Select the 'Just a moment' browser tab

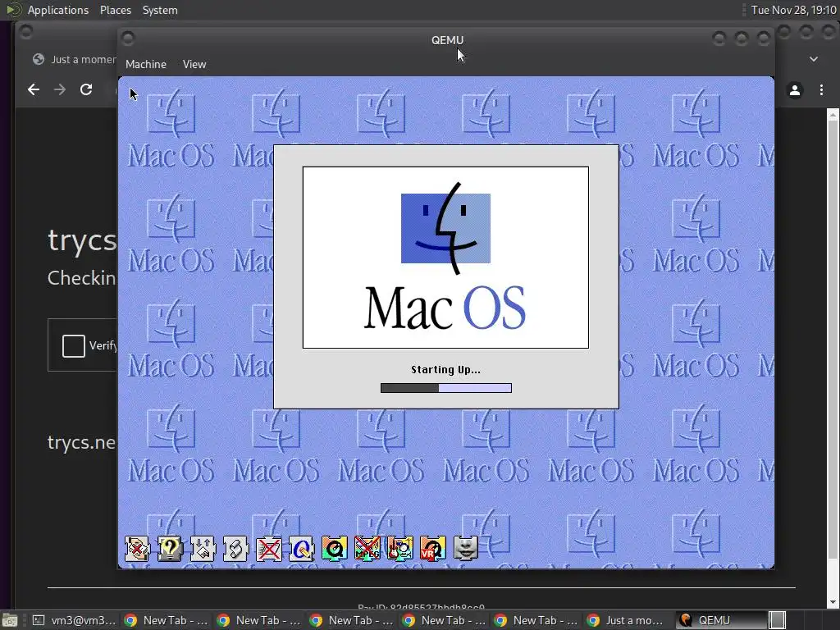click(74, 59)
